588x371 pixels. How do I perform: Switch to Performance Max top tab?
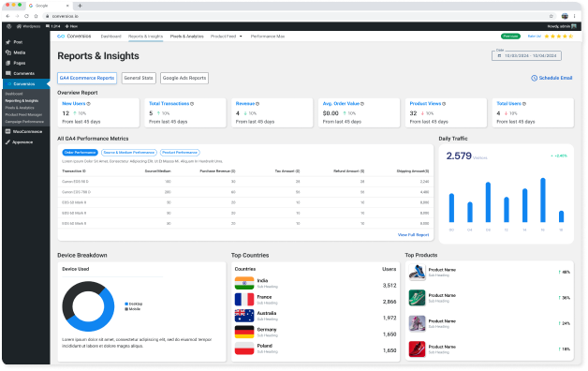[268, 37]
